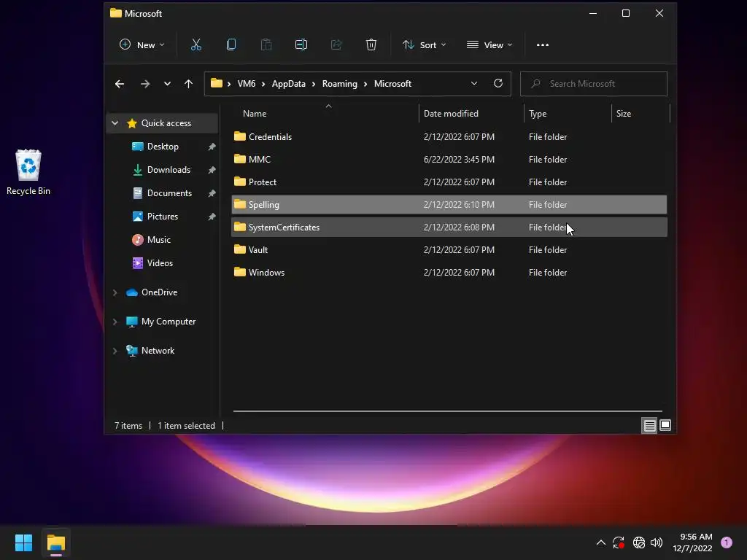Open the clock and date on taskbar
Screen dimensions: 747x560
pos(692,542)
